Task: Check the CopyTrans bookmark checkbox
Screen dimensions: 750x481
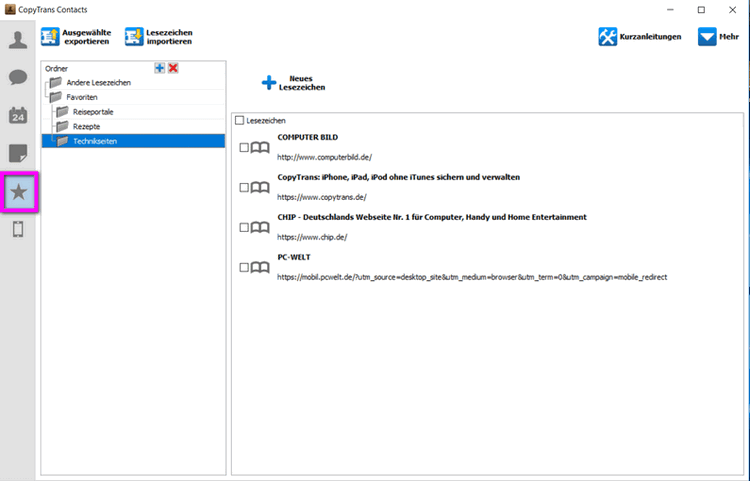Action: tap(244, 187)
